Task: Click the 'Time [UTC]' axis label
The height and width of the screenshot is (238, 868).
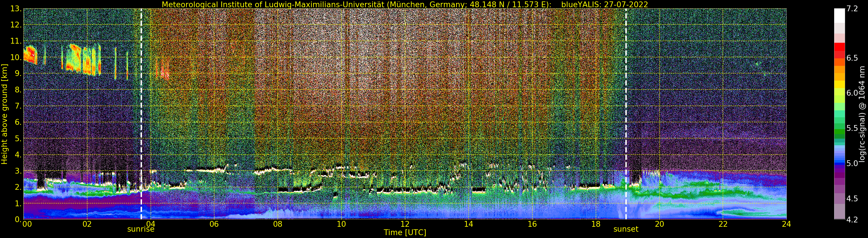Action: click(x=405, y=233)
